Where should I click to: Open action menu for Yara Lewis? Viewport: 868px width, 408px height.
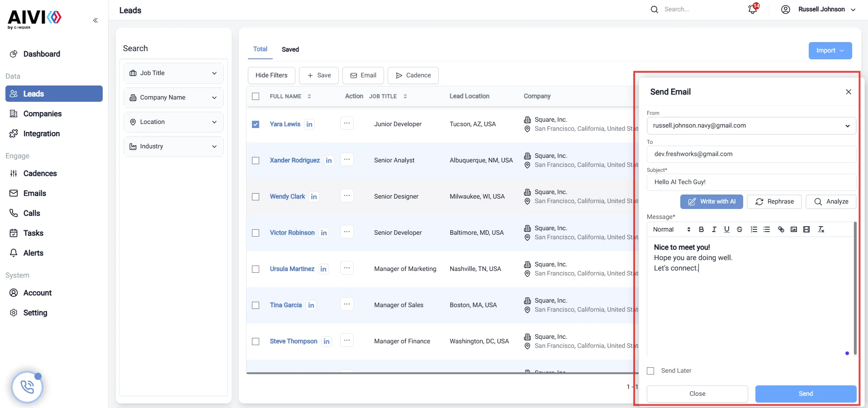pos(347,123)
